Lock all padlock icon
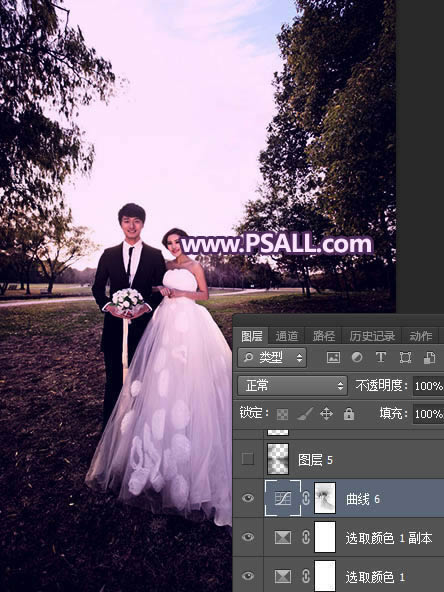The height and width of the screenshot is (592, 444). (349, 414)
